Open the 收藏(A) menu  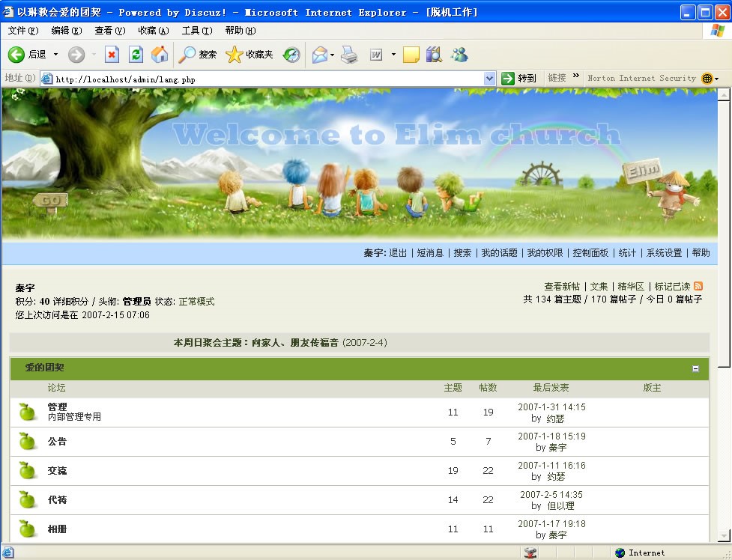click(x=153, y=31)
